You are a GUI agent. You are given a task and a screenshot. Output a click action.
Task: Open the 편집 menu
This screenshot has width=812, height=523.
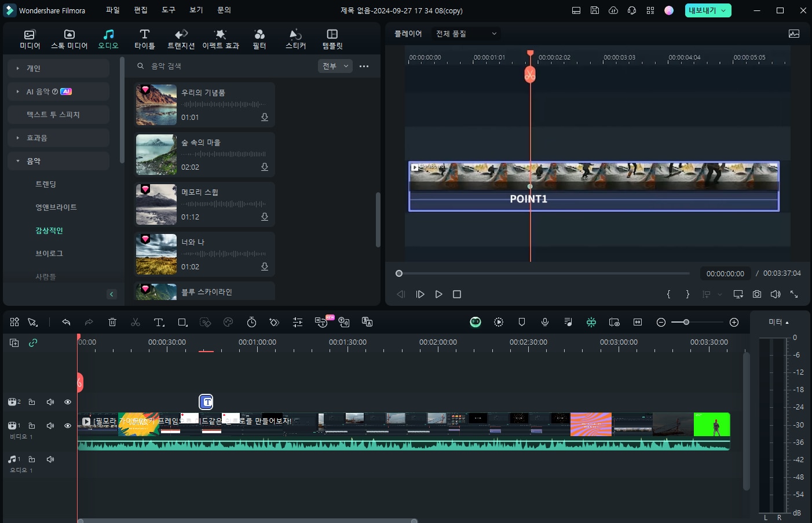(141, 10)
